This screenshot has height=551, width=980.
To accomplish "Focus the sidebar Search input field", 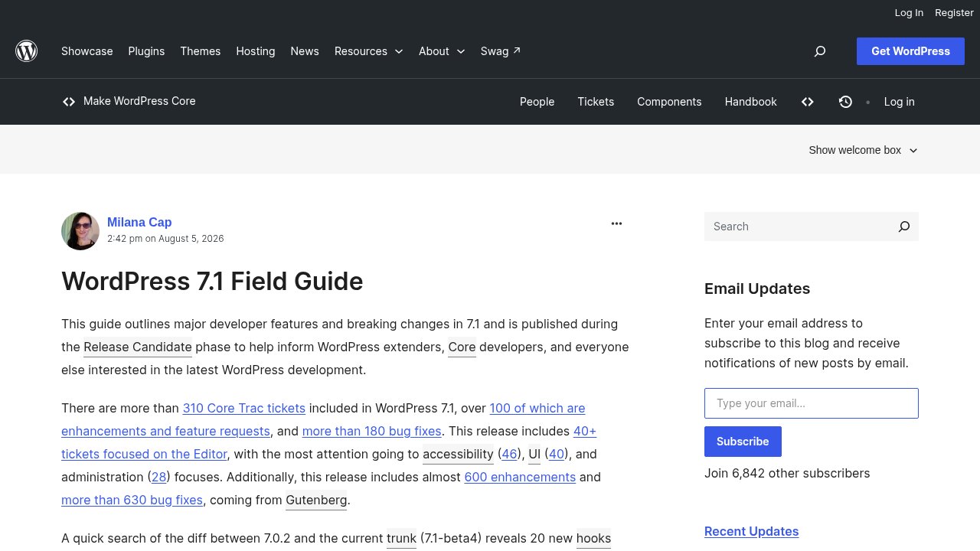I will [796, 227].
